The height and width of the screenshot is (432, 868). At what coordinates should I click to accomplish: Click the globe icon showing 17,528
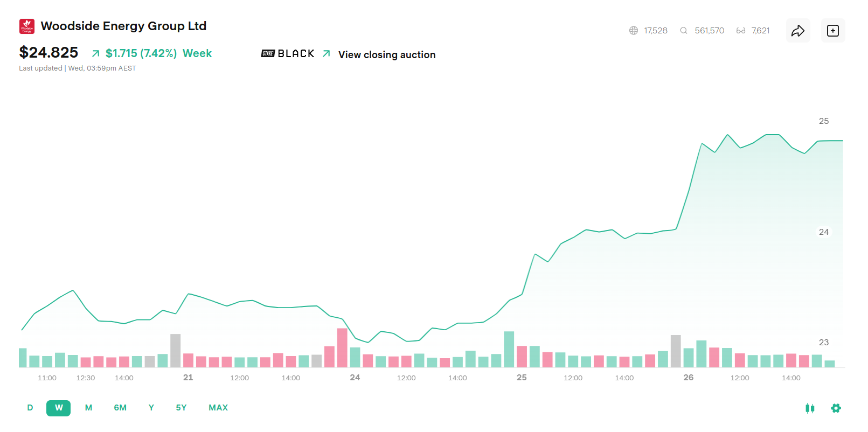(x=634, y=31)
